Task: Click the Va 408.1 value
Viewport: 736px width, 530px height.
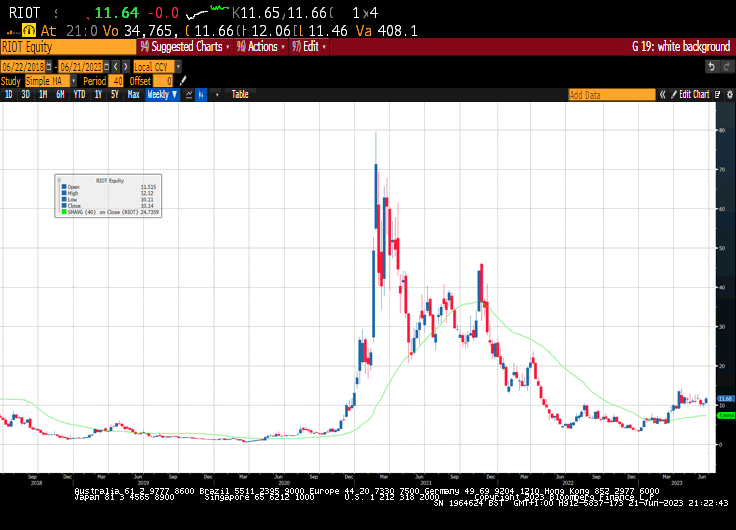Action: tap(387, 31)
